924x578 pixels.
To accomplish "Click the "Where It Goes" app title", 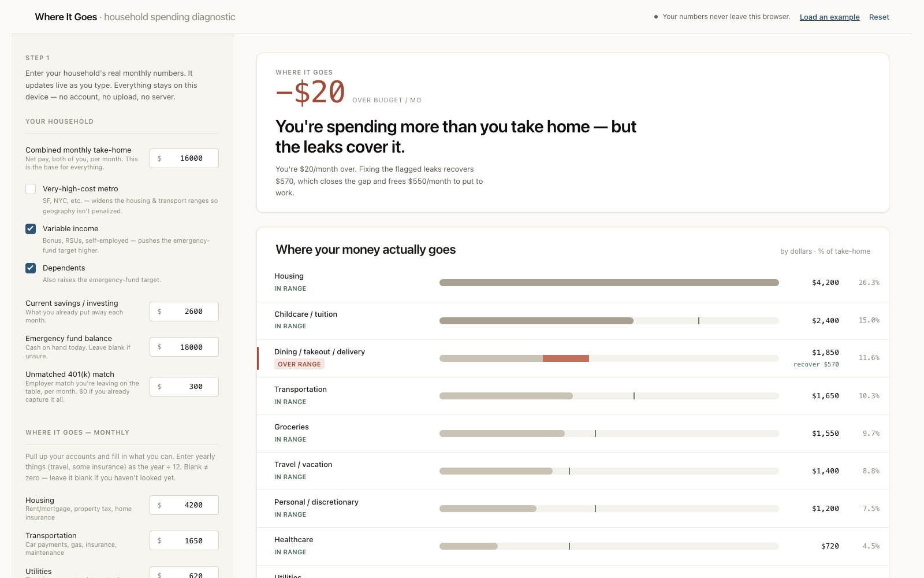I will 66,17.
